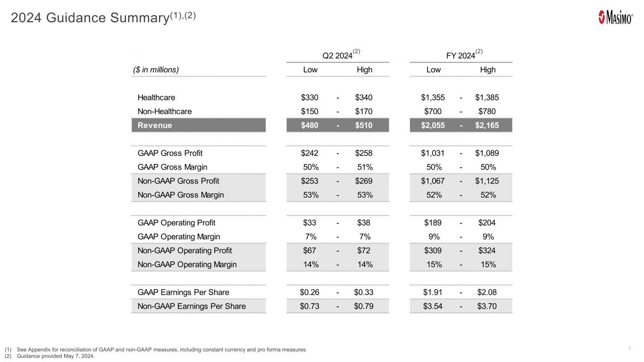This screenshot has width=644, height=362.
Task: Click the $2,165 FY revenue high value
Action: [487, 125]
